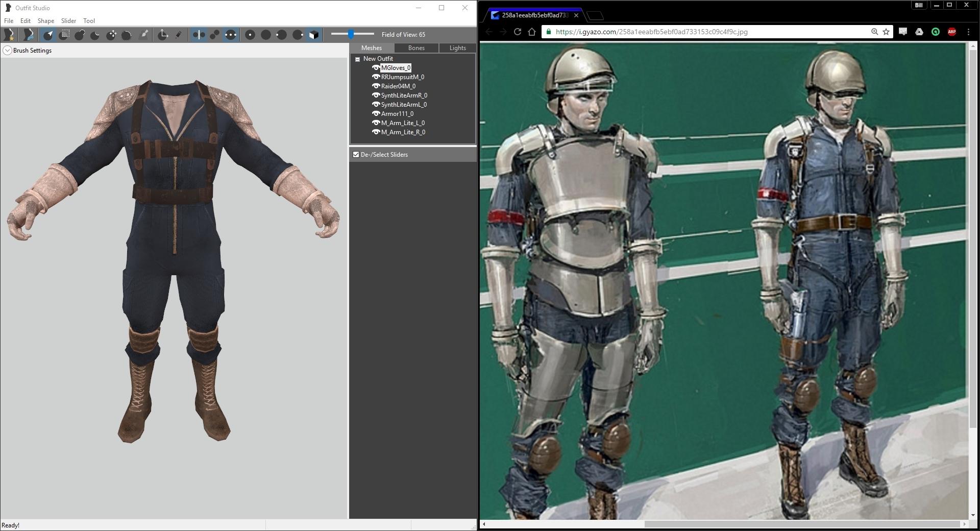
Task: Select the Inflate brush tool
Action: (x=80, y=35)
